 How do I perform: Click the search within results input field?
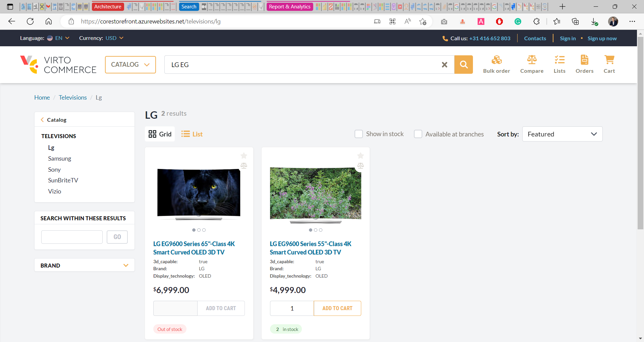pyautogui.click(x=72, y=237)
